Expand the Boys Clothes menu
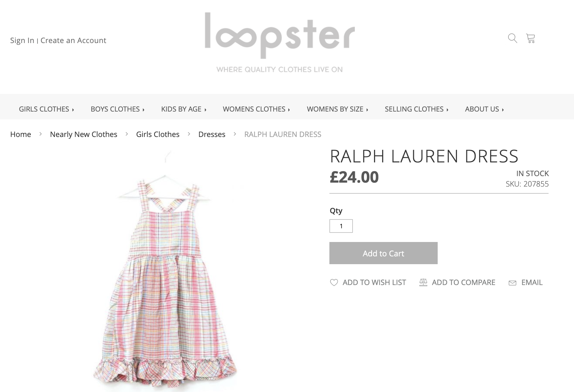This screenshot has height=392, width=574. pos(117,109)
